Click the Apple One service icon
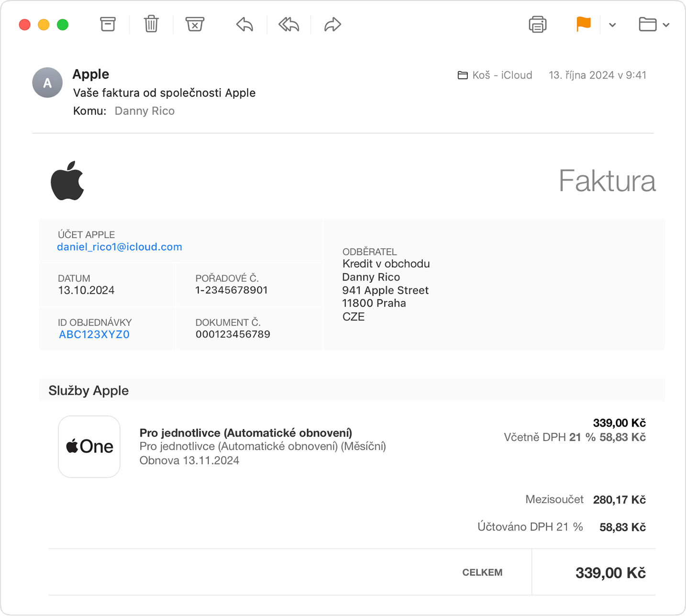686x616 pixels. pyautogui.click(x=89, y=446)
